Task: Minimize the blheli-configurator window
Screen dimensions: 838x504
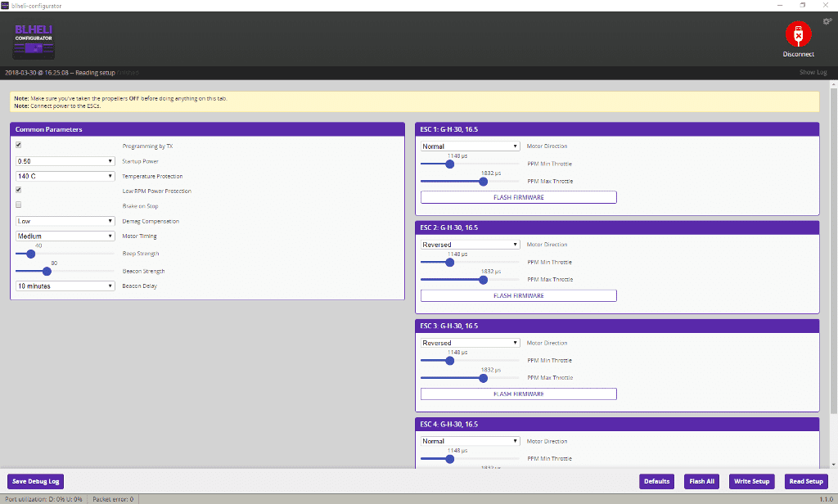Action: (780, 6)
